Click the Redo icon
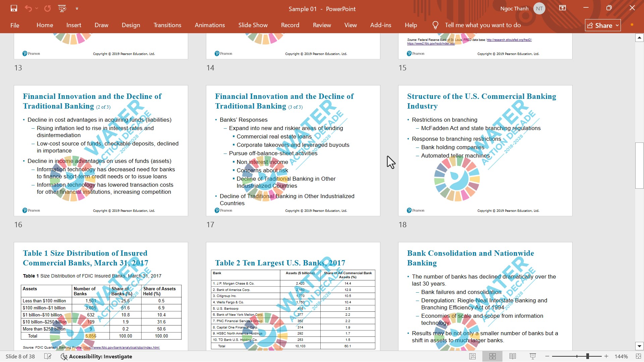644x362 pixels. (x=48, y=8)
